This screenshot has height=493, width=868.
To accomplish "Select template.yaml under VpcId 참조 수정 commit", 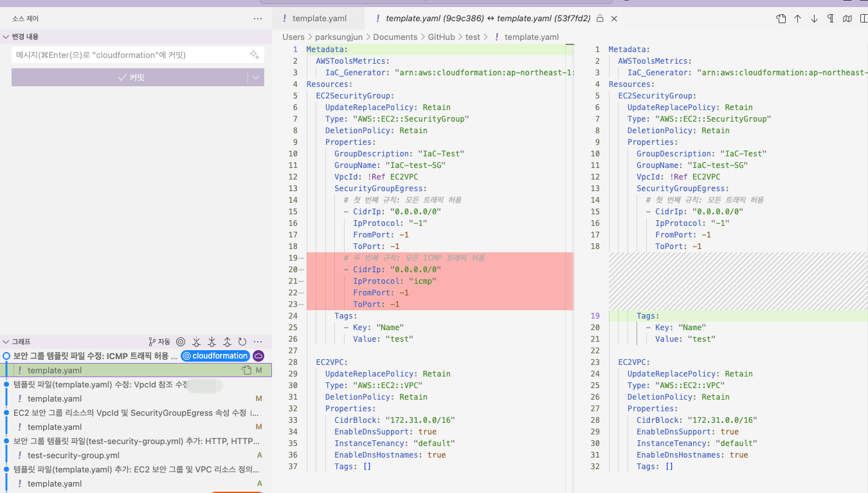I will [x=136, y=398].
